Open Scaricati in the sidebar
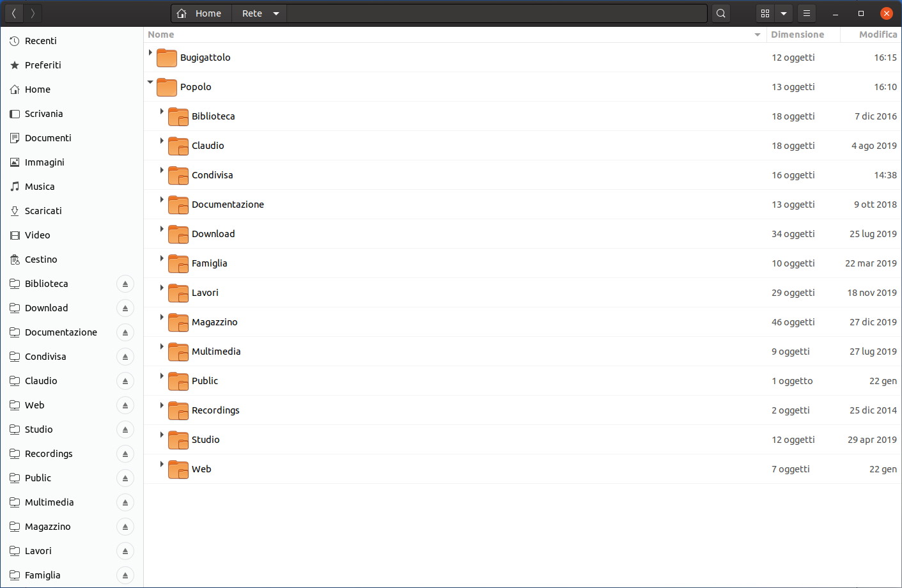 pyautogui.click(x=43, y=211)
